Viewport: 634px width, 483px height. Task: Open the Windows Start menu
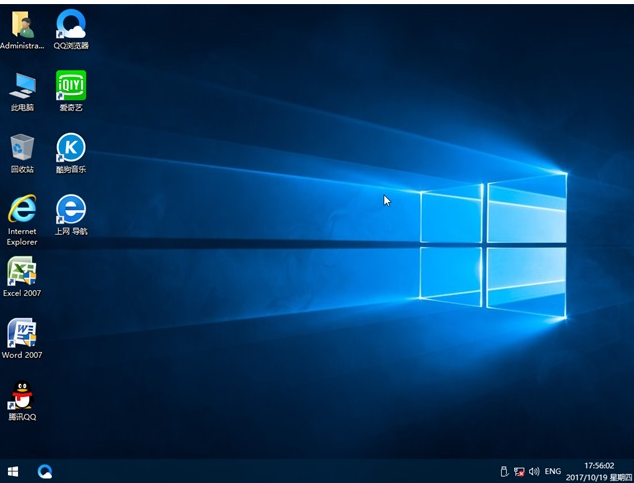14,470
